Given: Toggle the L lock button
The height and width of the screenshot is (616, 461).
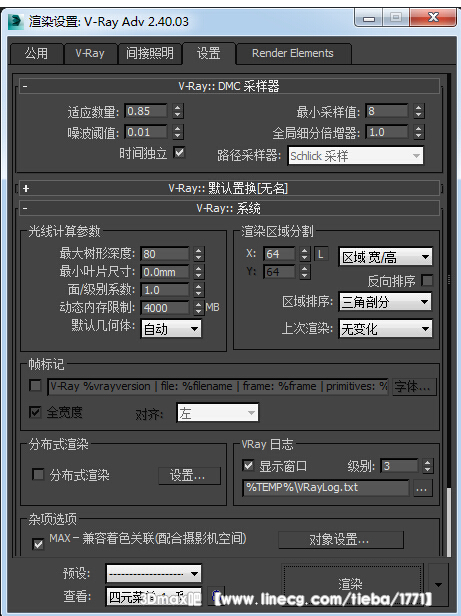Looking at the screenshot, I should [321, 254].
